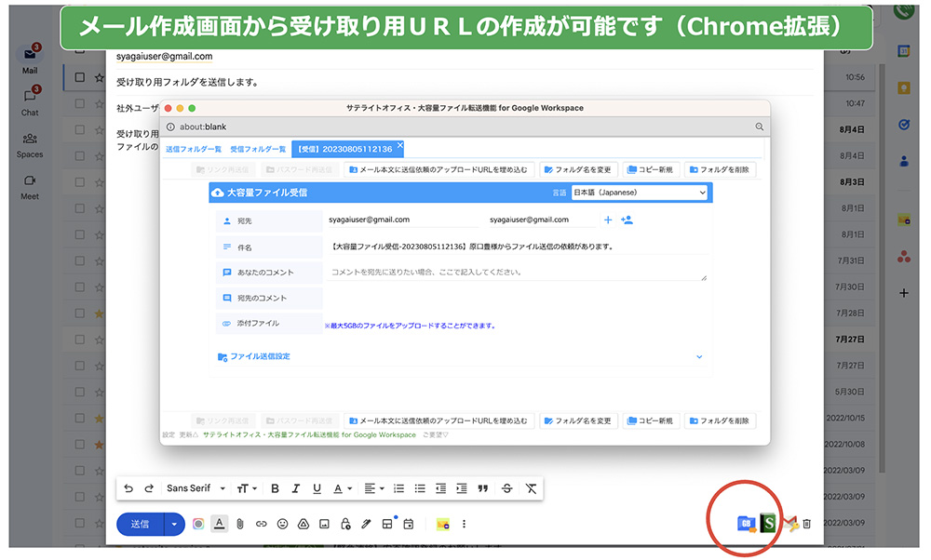Redo the edit in compose toolbar
931x560 pixels.
149,488
